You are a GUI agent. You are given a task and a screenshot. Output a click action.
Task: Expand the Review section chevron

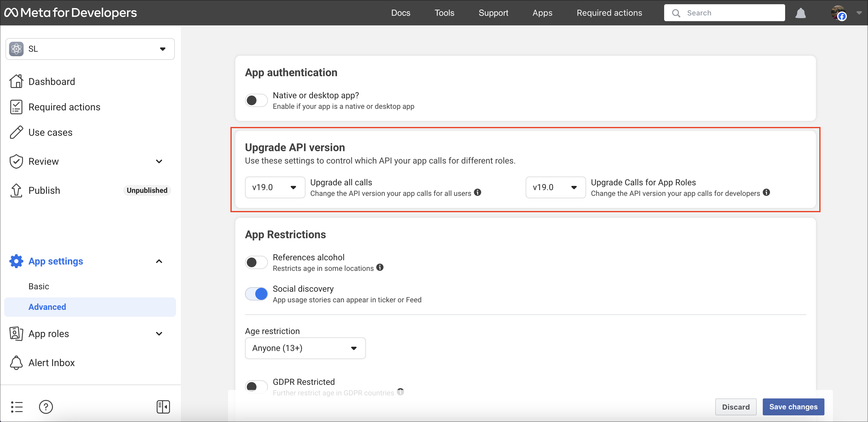click(159, 161)
